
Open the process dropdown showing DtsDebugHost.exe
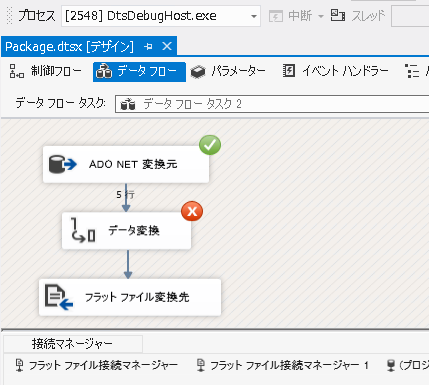pyautogui.click(x=161, y=16)
